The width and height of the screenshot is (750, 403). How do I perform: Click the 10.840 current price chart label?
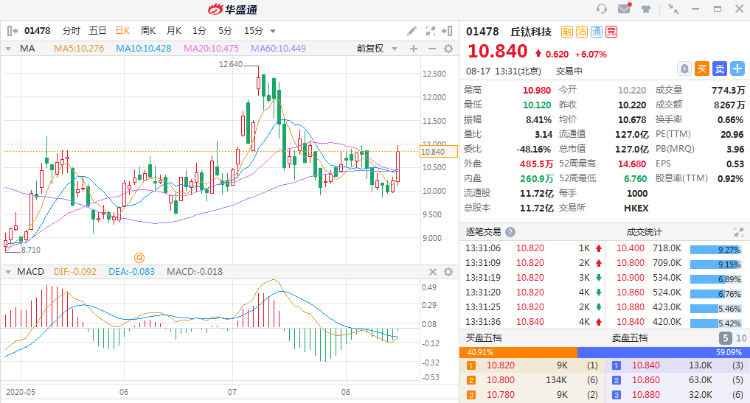(x=439, y=152)
